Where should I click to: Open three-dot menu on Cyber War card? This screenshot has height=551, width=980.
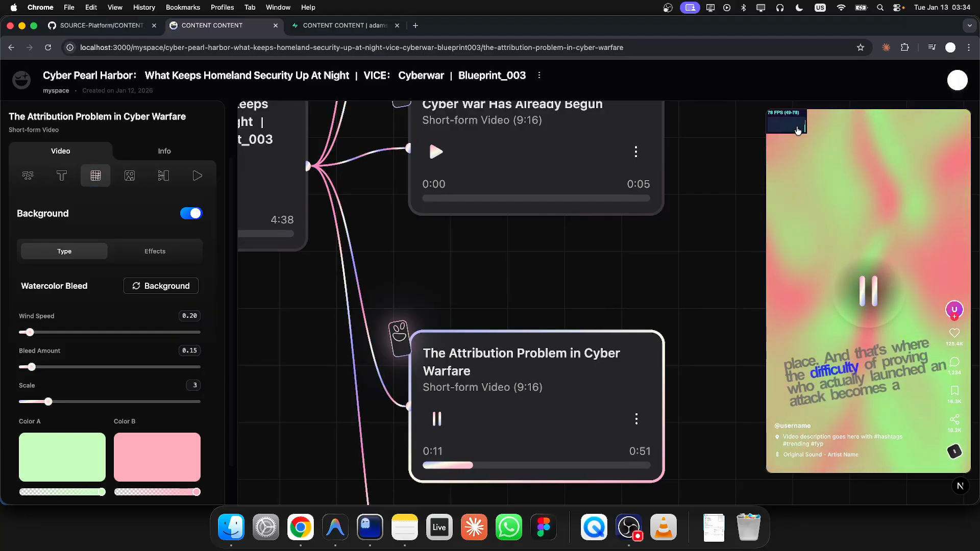(635, 152)
